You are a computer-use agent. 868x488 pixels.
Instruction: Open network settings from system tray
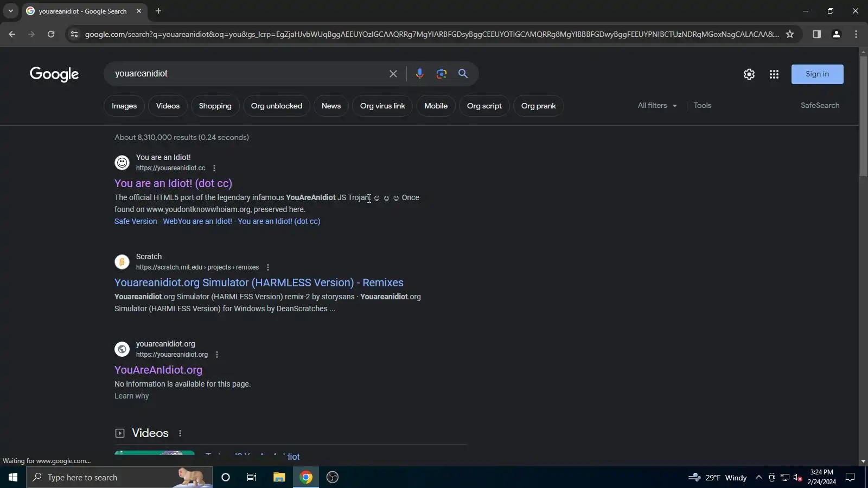click(785, 477)
